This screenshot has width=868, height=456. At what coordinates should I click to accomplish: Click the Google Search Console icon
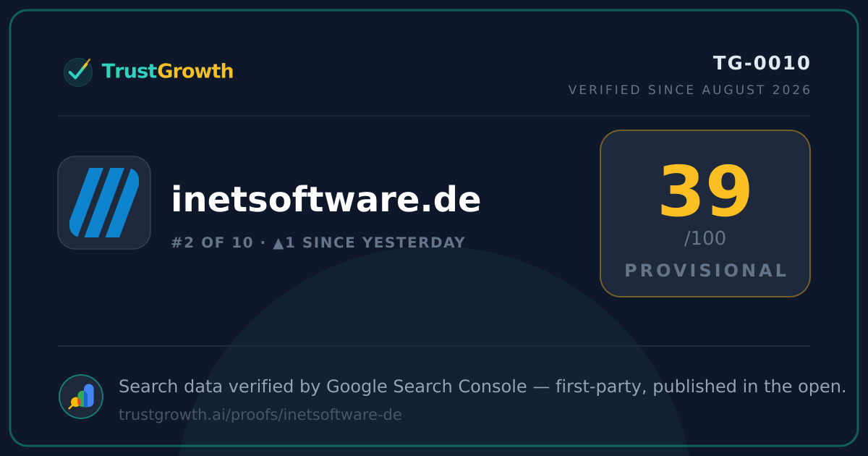[81, 397]
